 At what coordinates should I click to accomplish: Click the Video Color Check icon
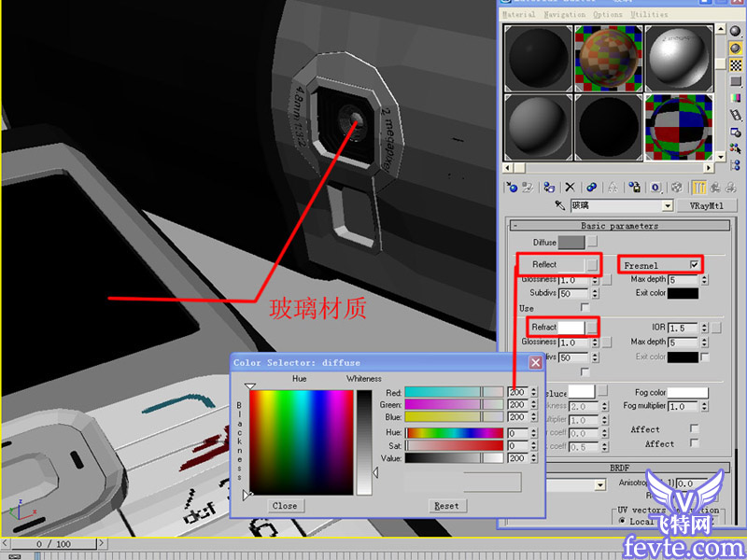(x=736, y=98)
